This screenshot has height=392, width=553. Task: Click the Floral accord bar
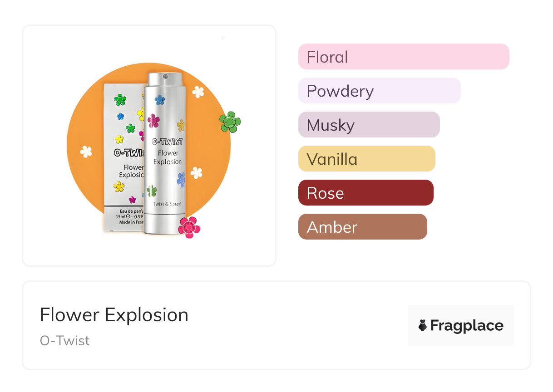[x=403, y=57]
